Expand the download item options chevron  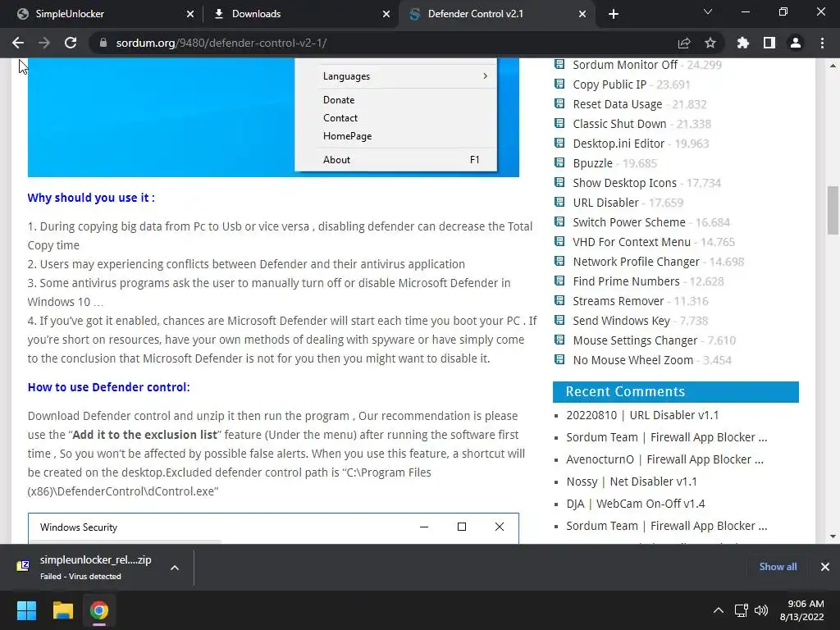tap(175, 568)
